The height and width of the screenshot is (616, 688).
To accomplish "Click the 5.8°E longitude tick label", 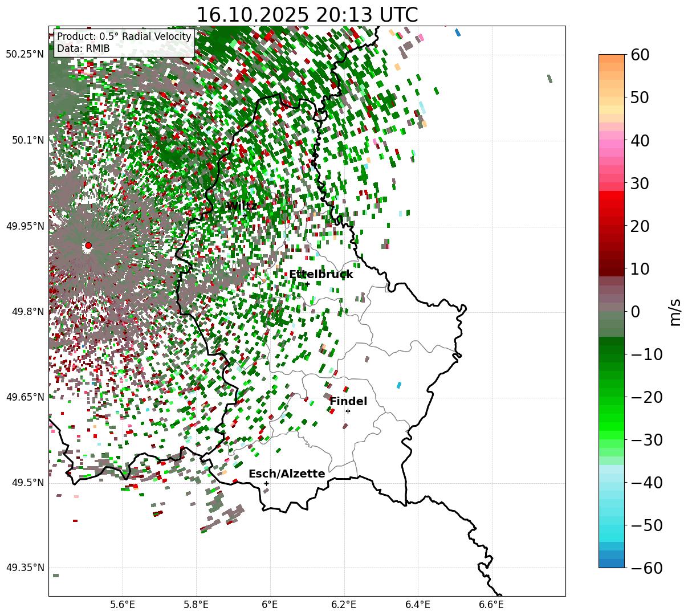I will [196, 605].
